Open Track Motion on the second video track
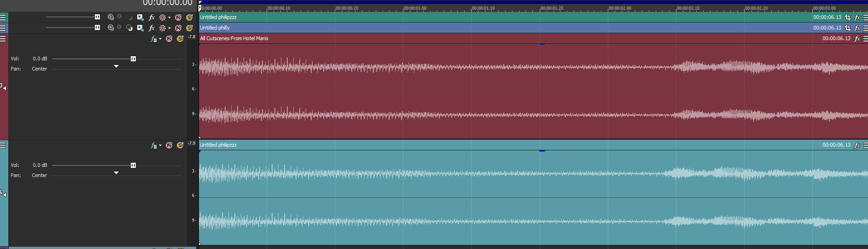The image size is (868, 249). pos(140,28)
